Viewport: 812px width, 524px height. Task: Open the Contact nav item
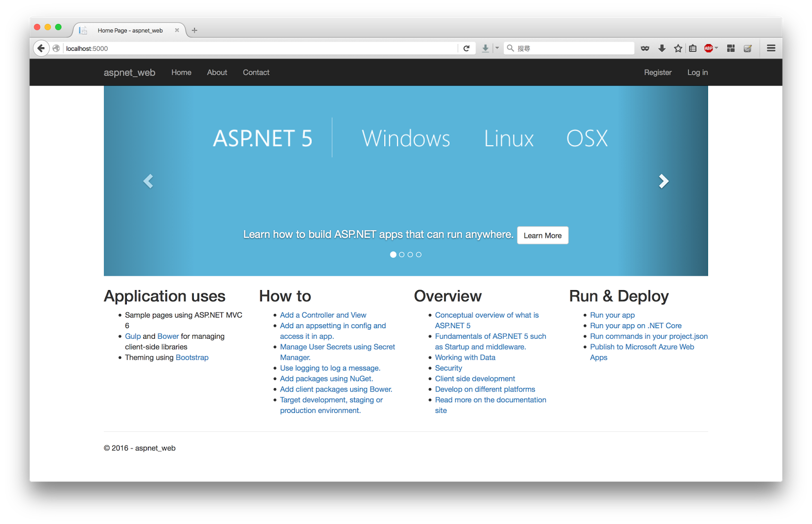tap(256, 73)
